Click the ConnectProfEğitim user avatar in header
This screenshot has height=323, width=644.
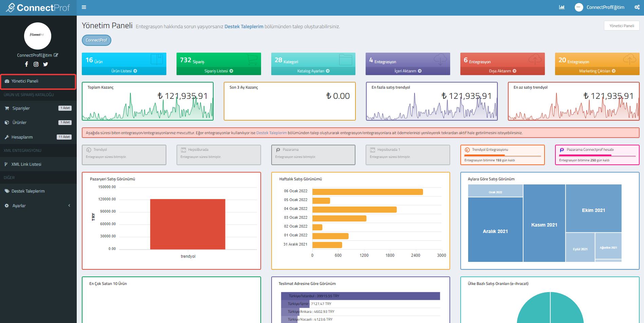tap(579, 7)
